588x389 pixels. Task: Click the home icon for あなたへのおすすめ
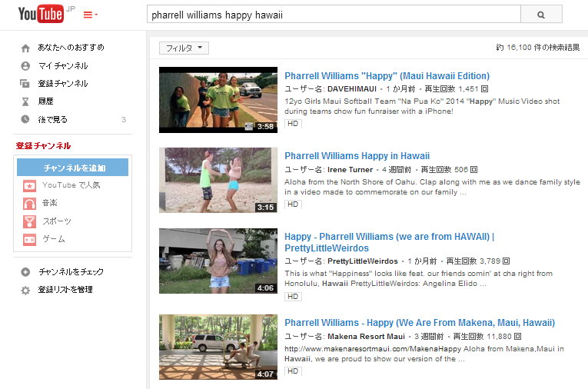(25, 48)
